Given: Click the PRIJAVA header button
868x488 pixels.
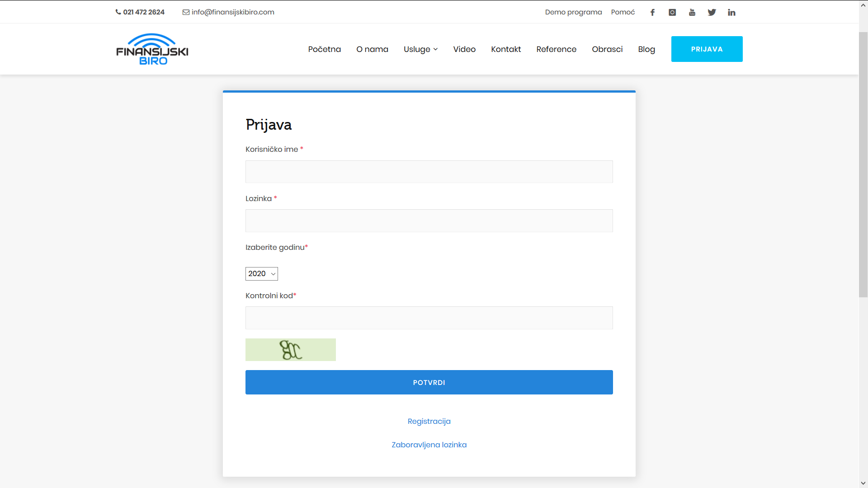Looking at the screenshot, I should click(707, 49).
